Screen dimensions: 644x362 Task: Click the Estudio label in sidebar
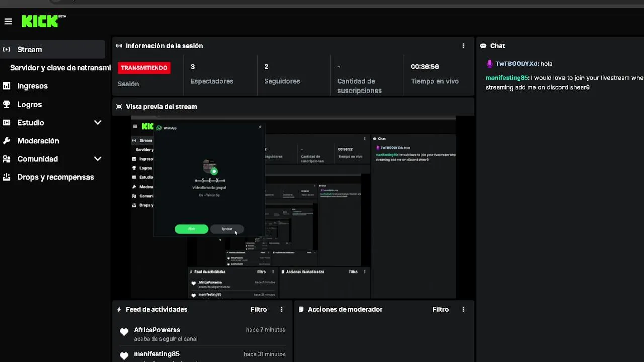pos(31,122)
